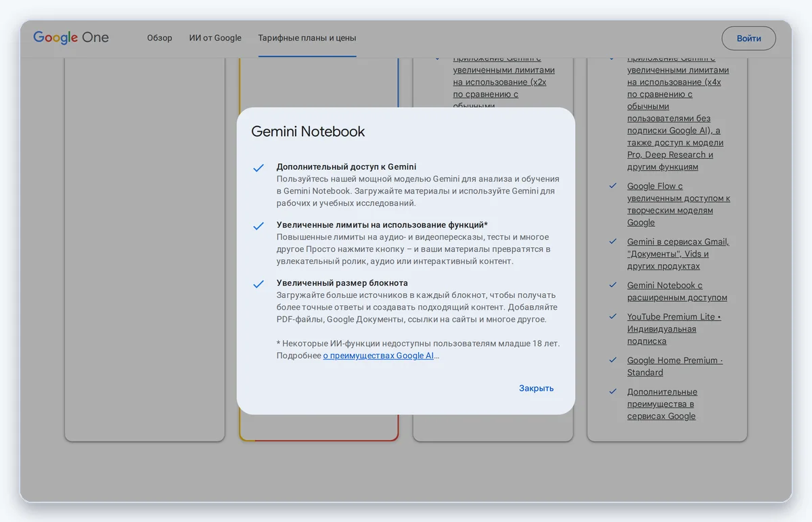Viewport: 812px width, 522px height.
Task: Open the Обзор tab
Action: [x=160, y=38]
